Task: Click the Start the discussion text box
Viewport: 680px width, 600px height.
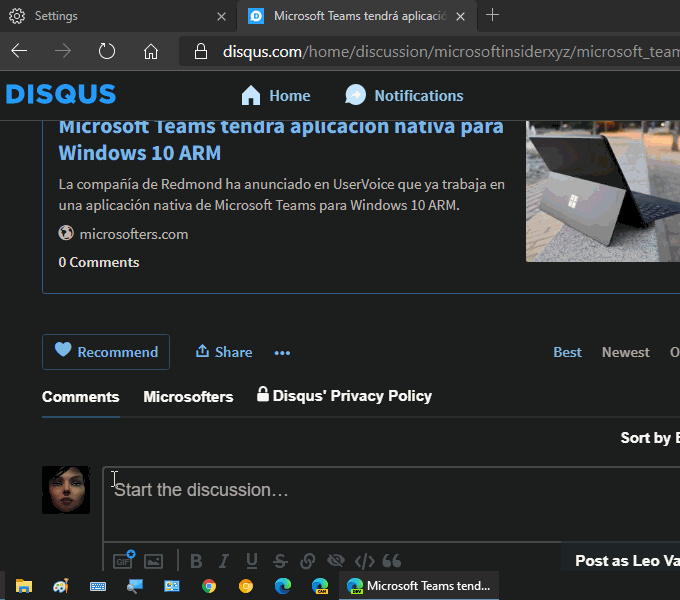Action: pos(392,504)
